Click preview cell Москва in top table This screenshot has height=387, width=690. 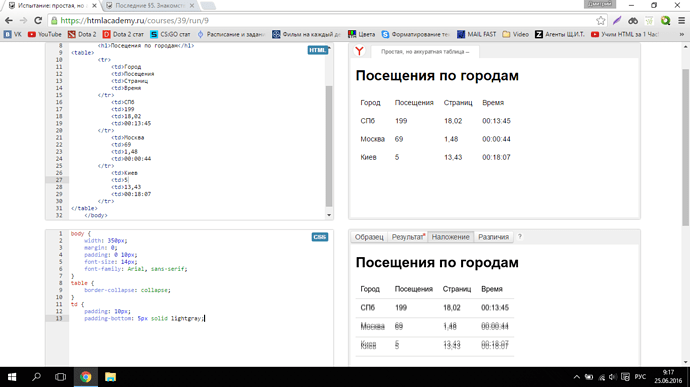372,139
